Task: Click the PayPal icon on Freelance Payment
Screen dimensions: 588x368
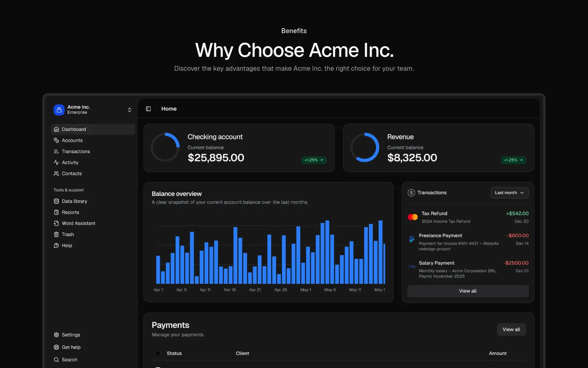Action: (412, 239)
